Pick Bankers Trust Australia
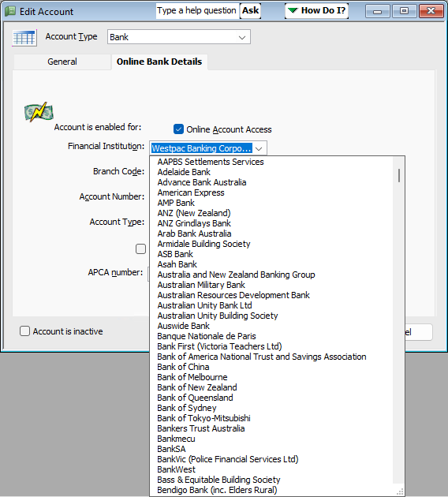This screenshot has width=448, height=497. (201, 428)
